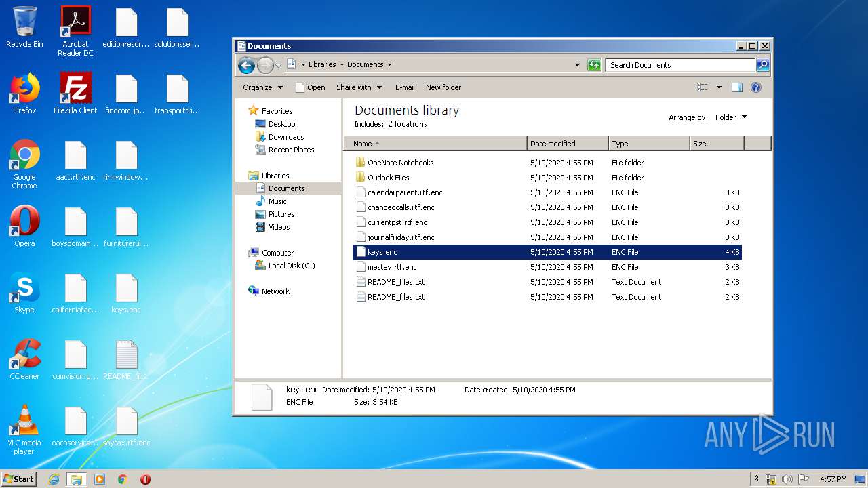Open Chrome from taskbar
This screenshot has height=488, width=868.
click(123, 479)
